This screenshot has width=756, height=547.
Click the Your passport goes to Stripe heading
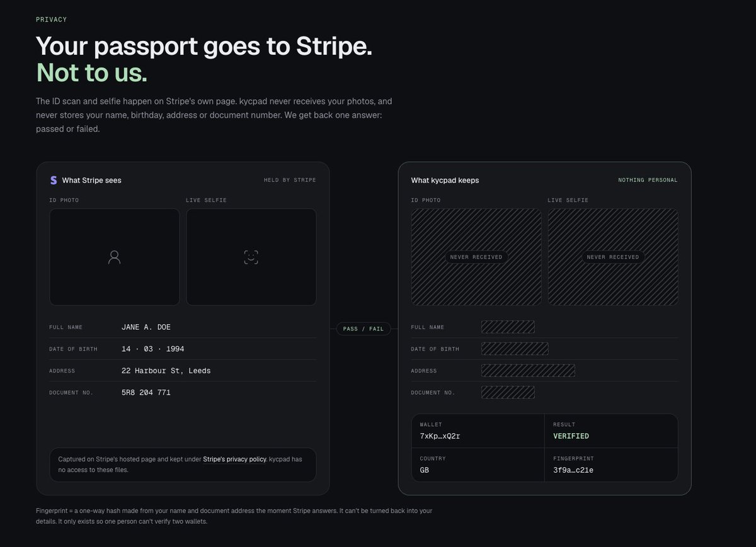point(204,47)
